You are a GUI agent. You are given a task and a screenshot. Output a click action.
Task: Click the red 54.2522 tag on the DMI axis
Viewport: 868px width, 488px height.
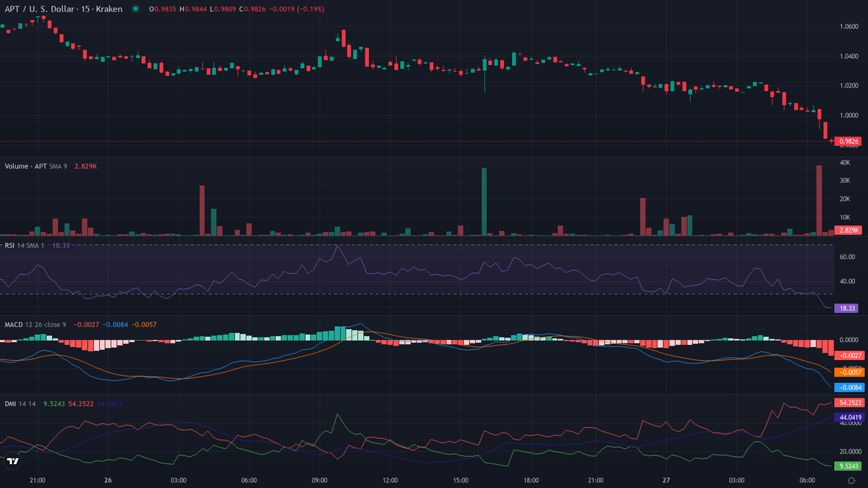point(849,402)
